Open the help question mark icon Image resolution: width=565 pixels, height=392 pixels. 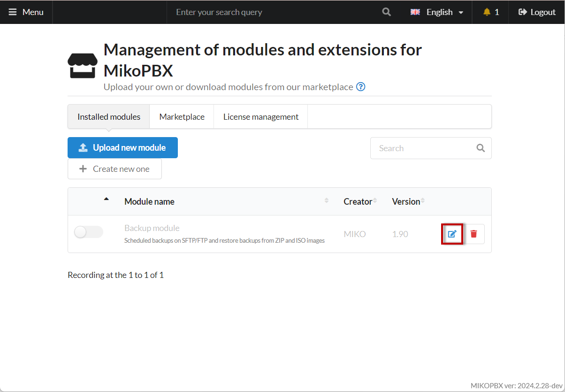pos(360,87)
